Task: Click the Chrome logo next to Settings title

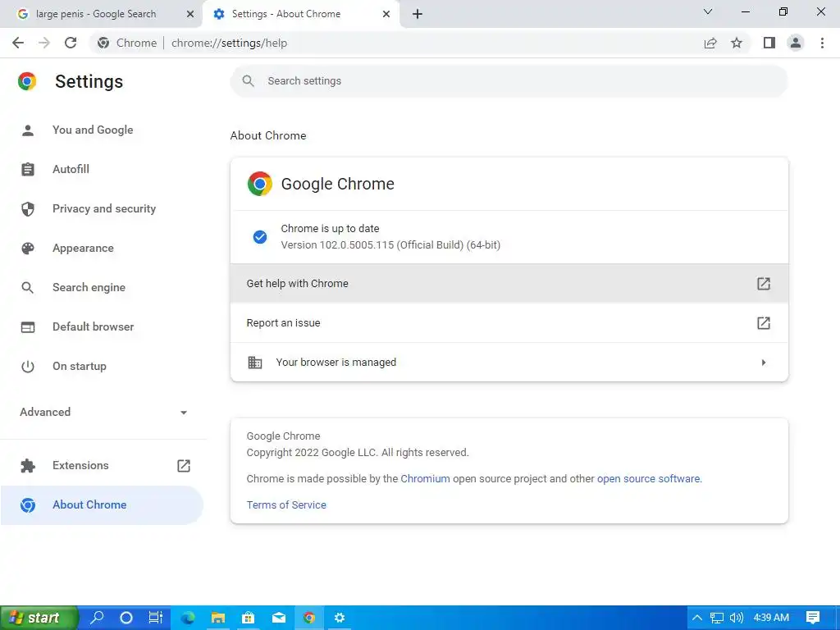Action: (27, 81)
